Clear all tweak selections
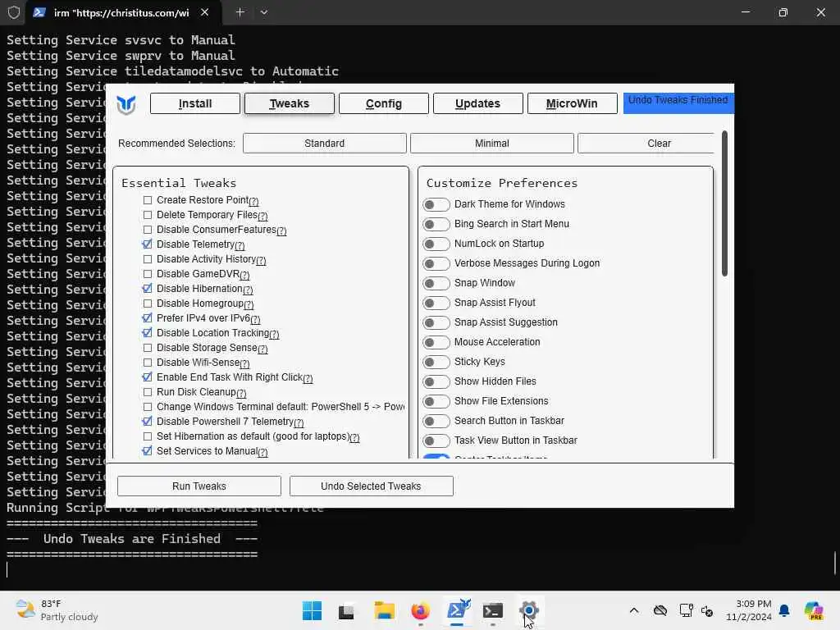This screenshot has width=840, height=630. point(646,143)
